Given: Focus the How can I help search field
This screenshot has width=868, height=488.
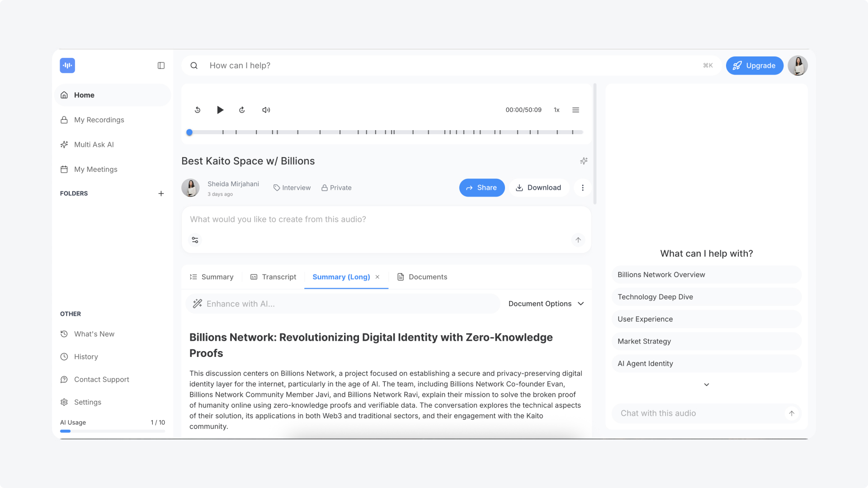Looking at the screenshot, I should click(451, 66).
